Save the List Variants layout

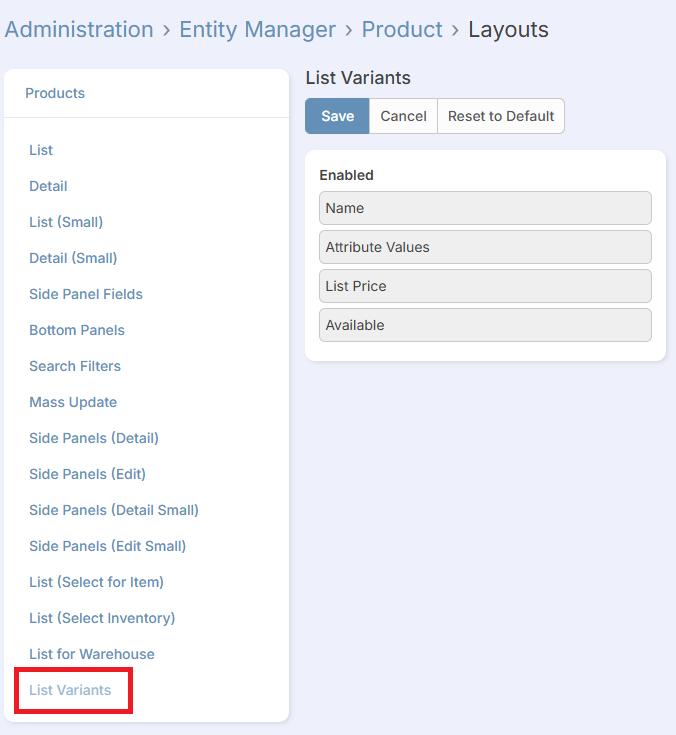[x=337, y=116]
